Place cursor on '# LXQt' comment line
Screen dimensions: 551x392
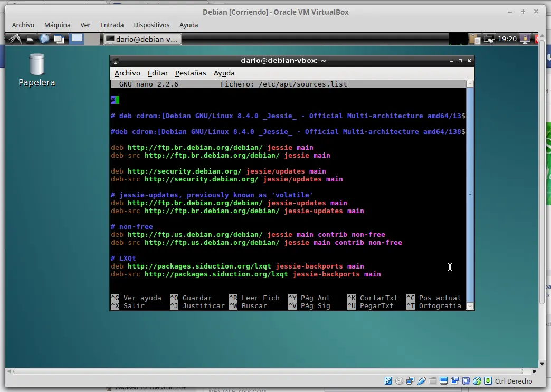(123, 258)
